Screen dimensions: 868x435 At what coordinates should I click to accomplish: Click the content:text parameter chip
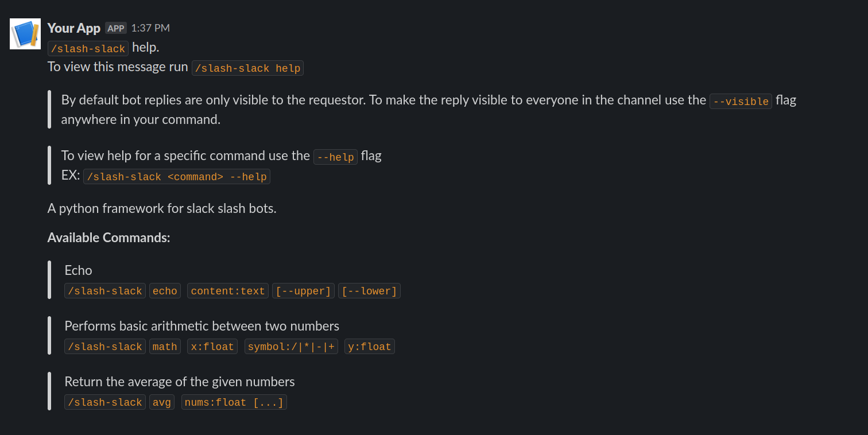(x=228, y=291)
